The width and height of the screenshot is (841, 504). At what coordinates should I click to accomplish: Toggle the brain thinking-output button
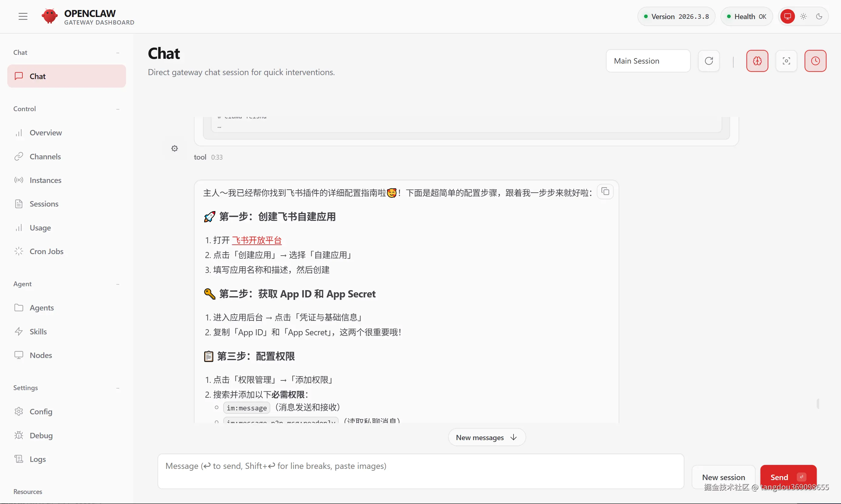[757, 61]
